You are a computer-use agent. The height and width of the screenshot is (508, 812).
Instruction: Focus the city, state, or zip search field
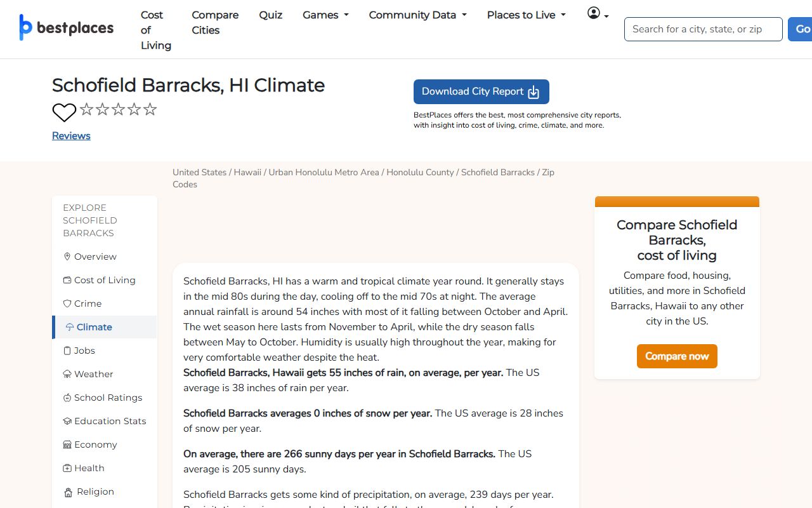704,29
